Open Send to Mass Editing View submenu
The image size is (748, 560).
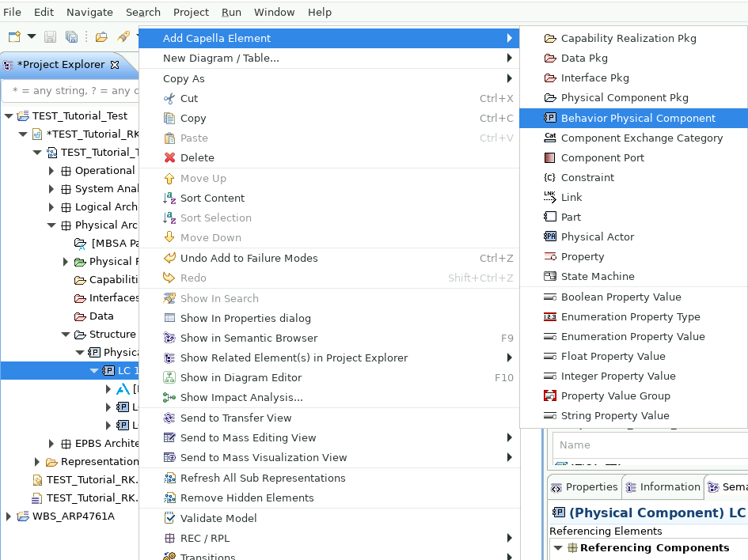(x=329, y=438)
